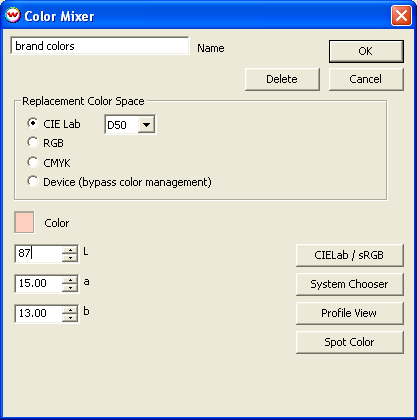The width and height of the screenshot is (417, 420).
Task: Select Device (bypass color management) option
Action: click(33, 181)
